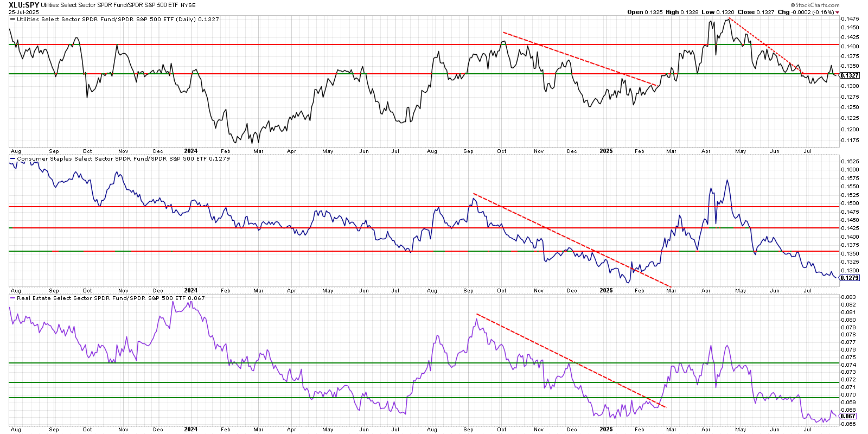Click the 0.1250 axis label

tap(850, 107)
